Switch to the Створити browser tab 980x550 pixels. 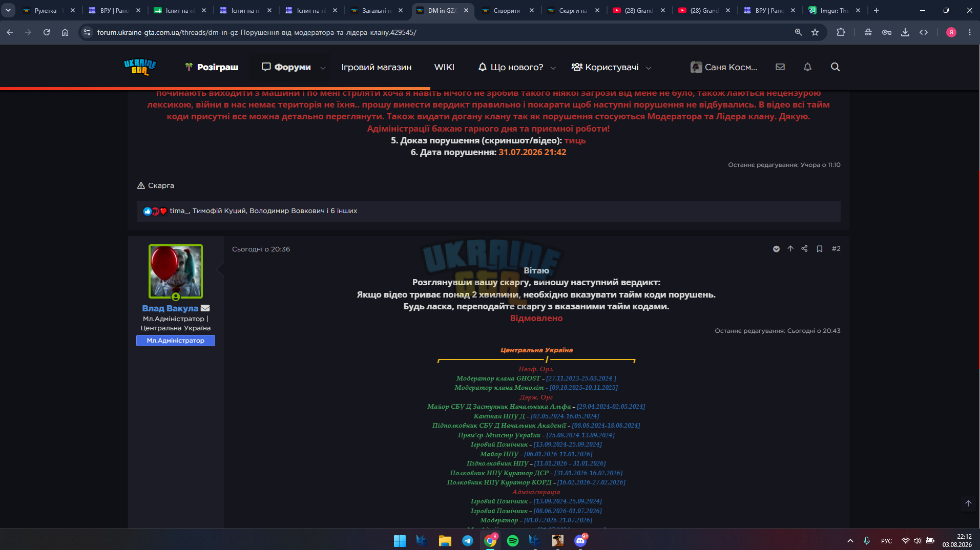507,10
